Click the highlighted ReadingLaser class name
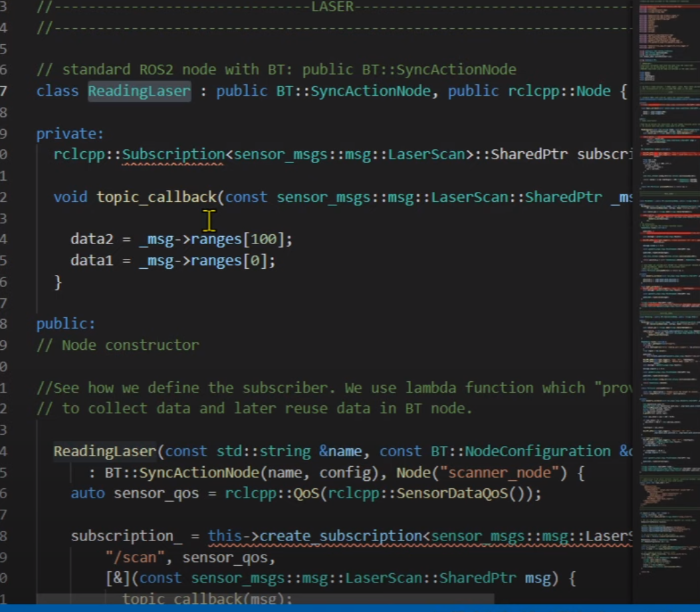Viewport: 700px width, 612px height. 139,91
